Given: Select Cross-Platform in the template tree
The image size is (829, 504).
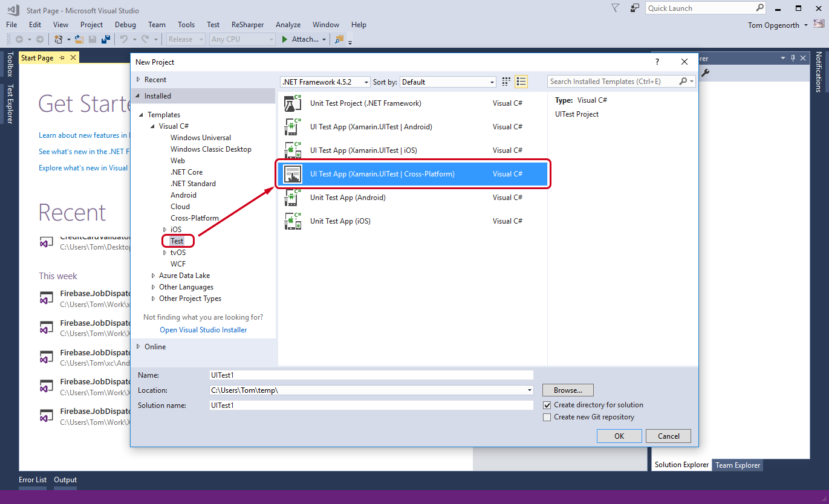Looking at the screenshot, I should [195, 218].
